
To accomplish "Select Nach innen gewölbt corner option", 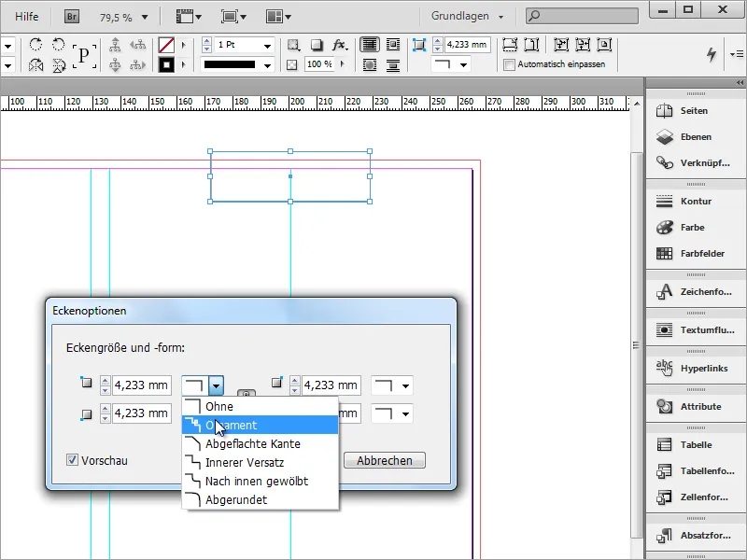I will click(x=261, y=481).
